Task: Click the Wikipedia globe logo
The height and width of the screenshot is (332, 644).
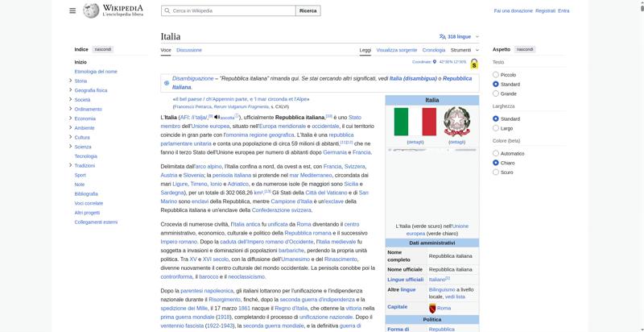Action: [x=90, y=10]
